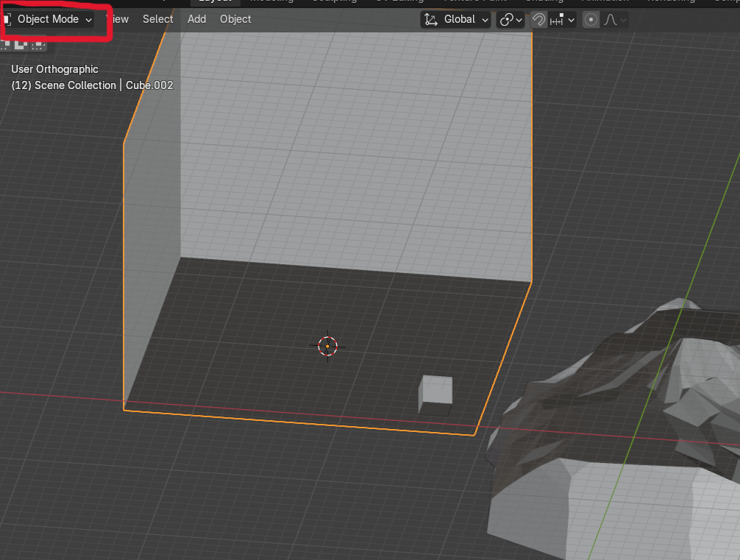
Task: Open the Add menu
Action: (196, 19)
